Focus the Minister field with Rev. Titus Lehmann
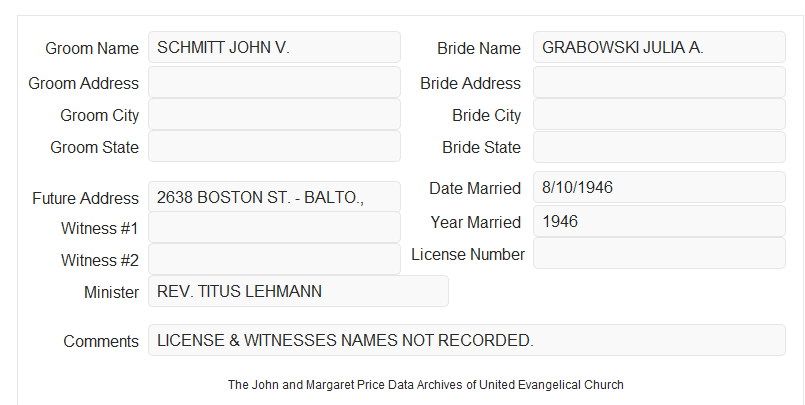The width and height of the screenshot is (805, 405). 298,291
